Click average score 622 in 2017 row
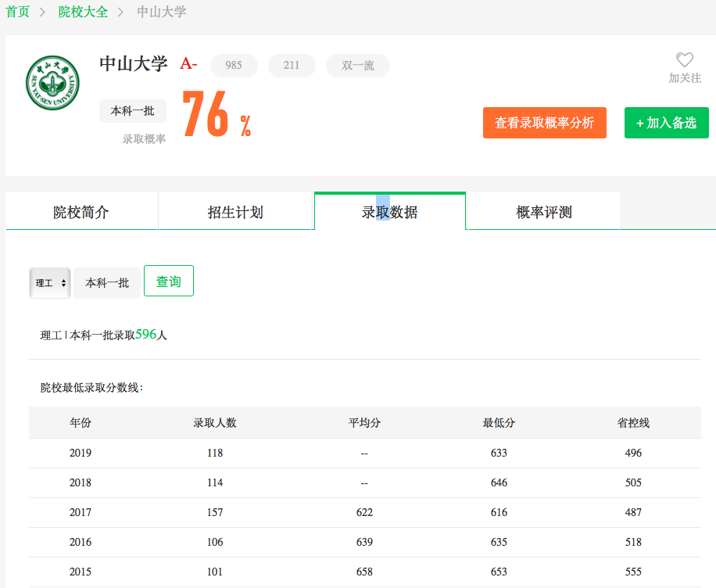The image size is (716, 588). click(x=364, y=512)
